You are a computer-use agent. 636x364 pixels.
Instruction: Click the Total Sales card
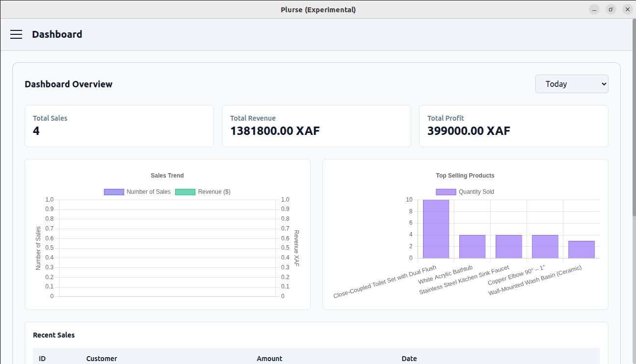point(119,126)
